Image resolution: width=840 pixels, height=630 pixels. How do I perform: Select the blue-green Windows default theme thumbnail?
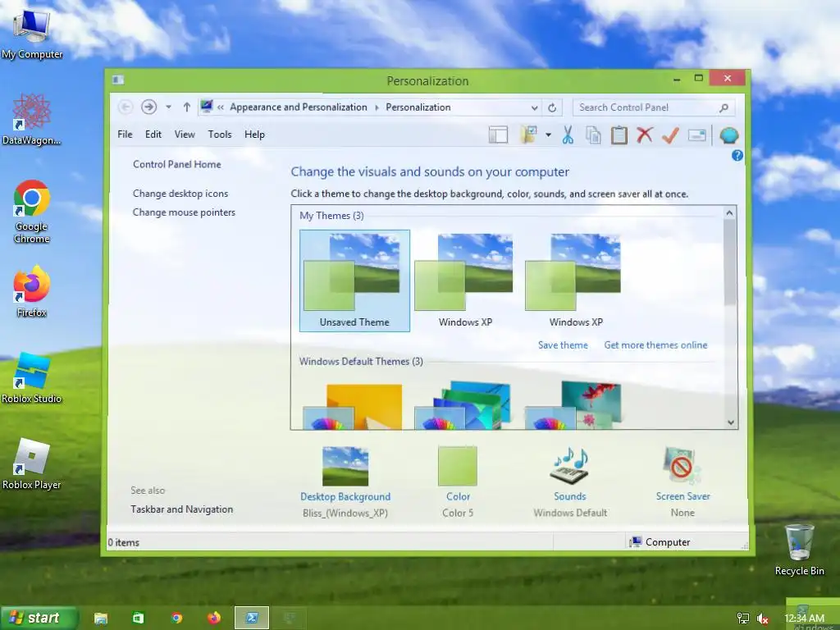(463, 405)
